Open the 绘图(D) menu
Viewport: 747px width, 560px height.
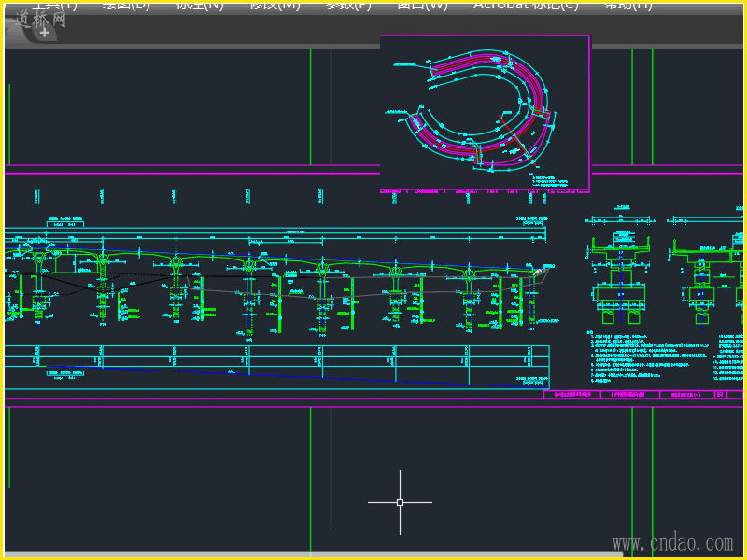(x=126, y=5)
